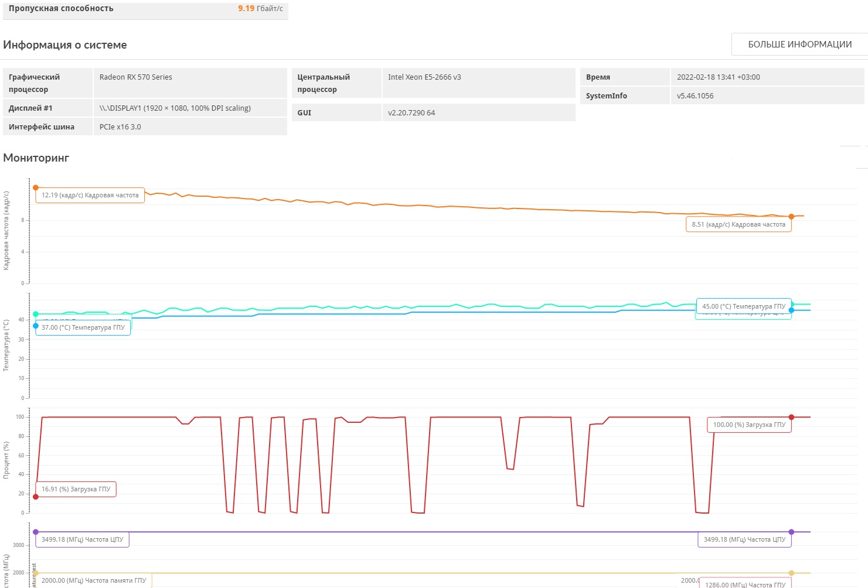This screenshot has height=588, width=868.
Task: Click the red GPU load marker at 16.91
Action: tap(36, 497)
